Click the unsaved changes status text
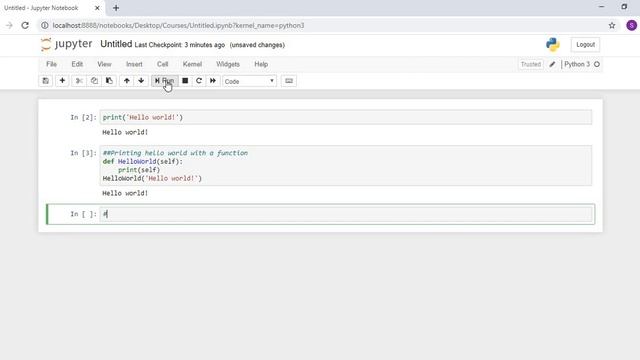The image size is (640, 360). (257, 45)
